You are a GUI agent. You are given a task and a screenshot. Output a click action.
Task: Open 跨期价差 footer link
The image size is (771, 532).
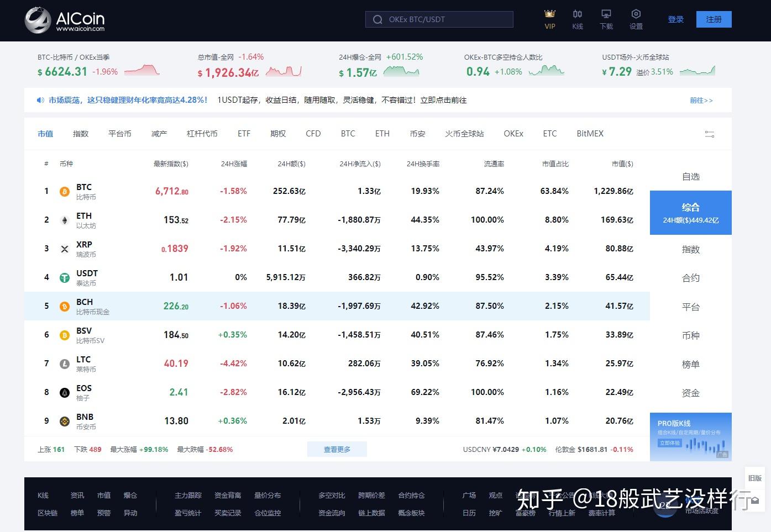coord(371,496)
